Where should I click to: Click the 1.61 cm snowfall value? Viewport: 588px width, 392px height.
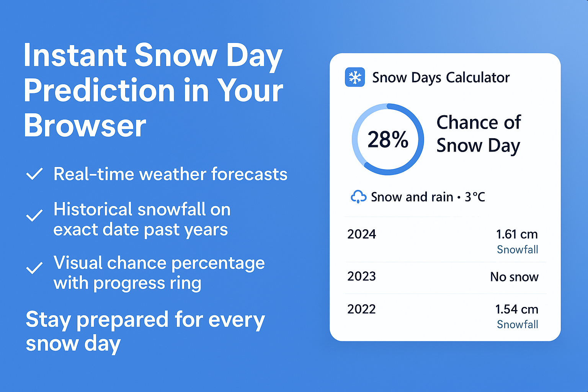[517, 234]
